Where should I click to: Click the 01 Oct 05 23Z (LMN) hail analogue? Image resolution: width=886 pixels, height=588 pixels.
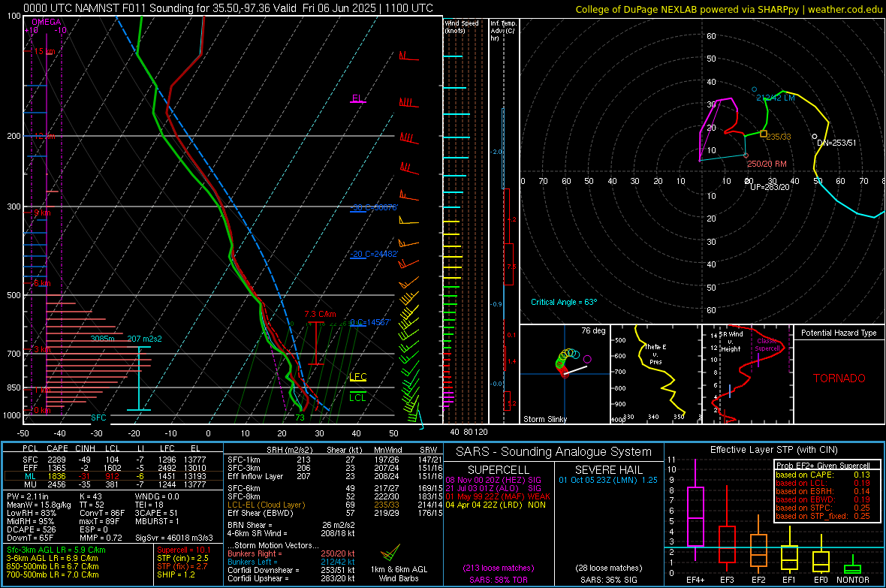pyautogui.click(x=608, y=481)
